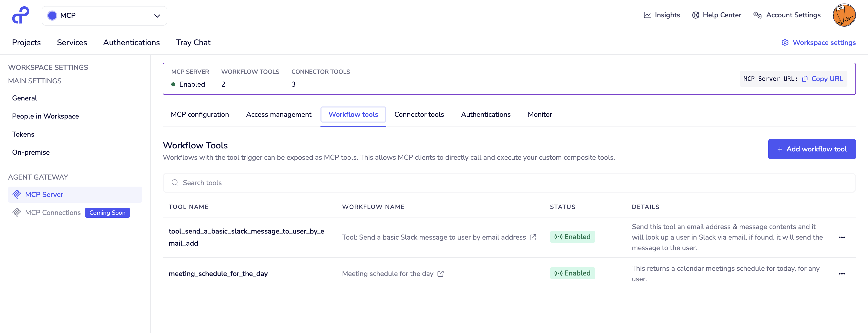Open more options for meeting_schedule_for_the_day
Viewport: 868px width, 333px height.
[841, 274]
